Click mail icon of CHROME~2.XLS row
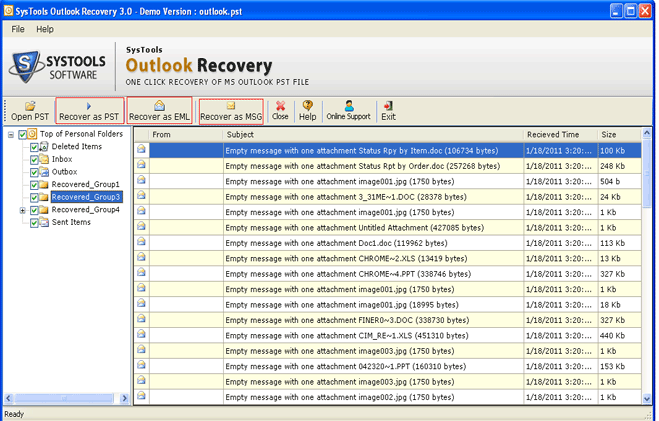The image size is (659, 421). coord(142,257)
